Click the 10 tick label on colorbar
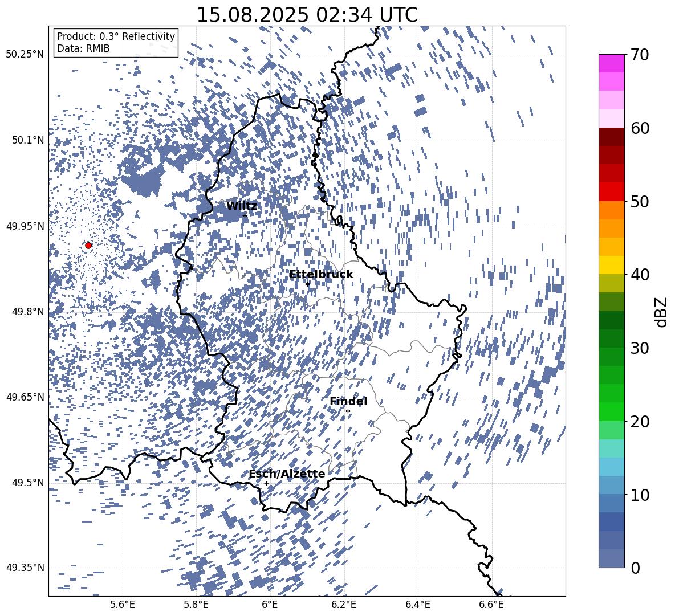Image resolution: width=675 pixels, height=616 pixels. 640,495
